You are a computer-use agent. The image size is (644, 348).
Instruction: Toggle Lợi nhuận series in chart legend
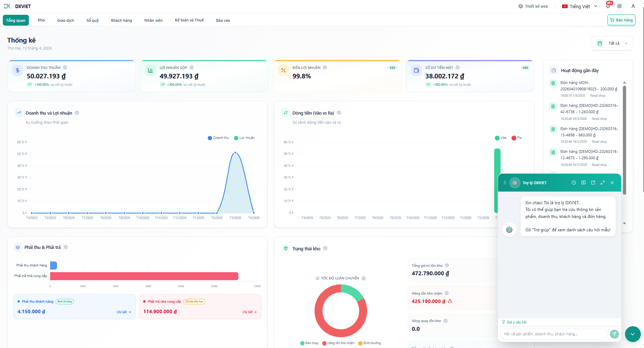[x=244, y=138]
